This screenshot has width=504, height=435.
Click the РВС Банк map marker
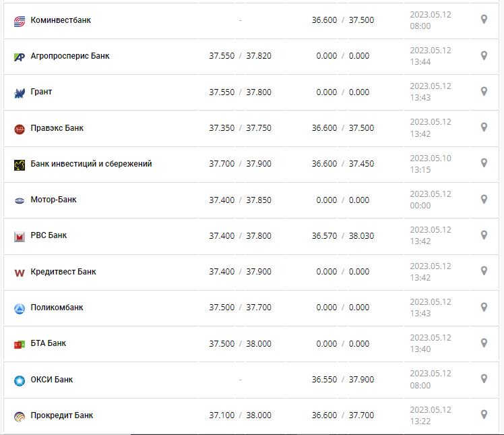click(x=483, y=235)
